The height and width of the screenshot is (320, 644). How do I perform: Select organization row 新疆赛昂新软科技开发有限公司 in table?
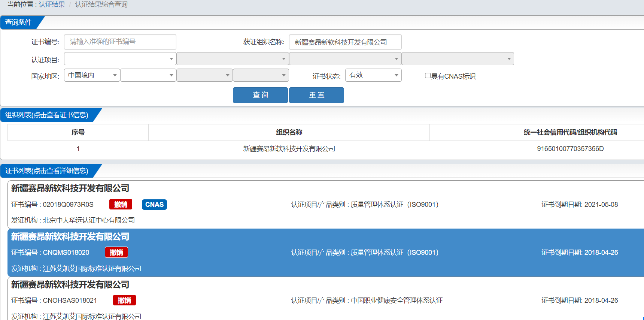[x=289, y=149]
